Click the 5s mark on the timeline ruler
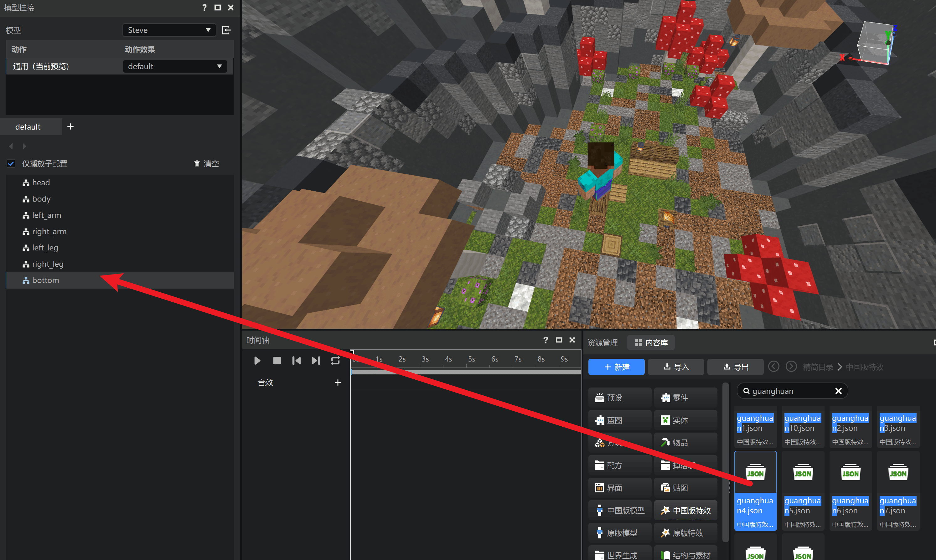The height and width of the screenshot is (560, 936). [471, 359]
